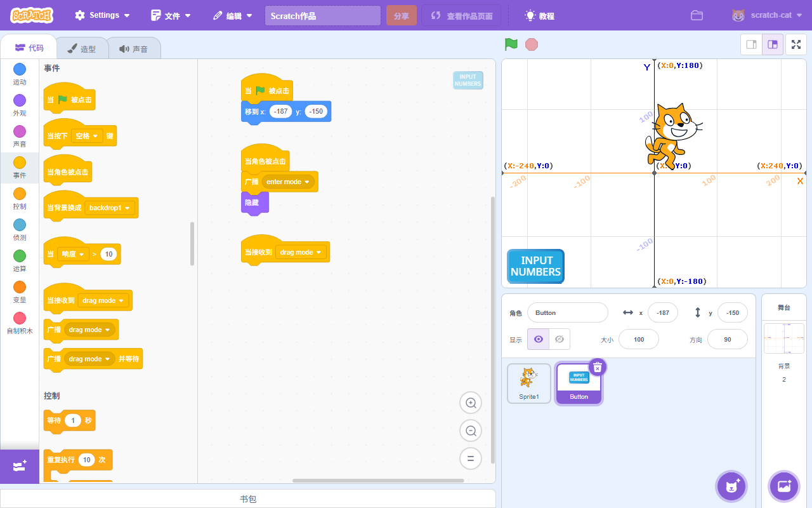
Task: Zoom out on the code workspace
Action: [471, 431]
